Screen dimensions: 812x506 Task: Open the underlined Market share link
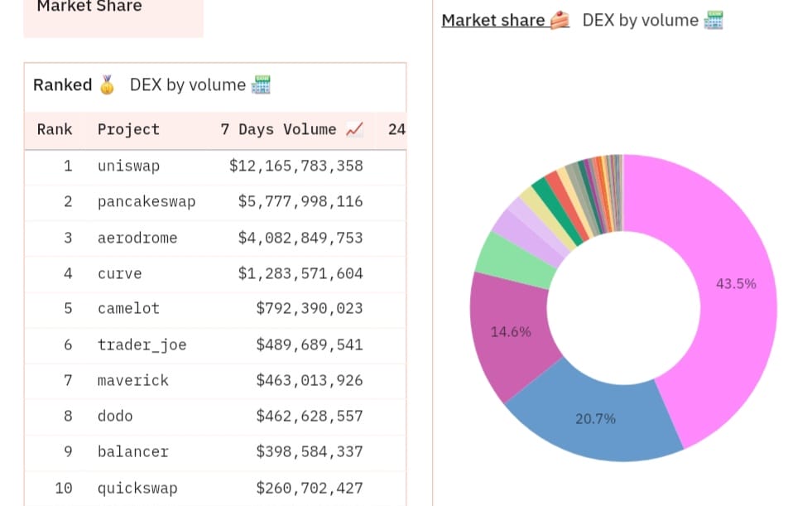493,21
